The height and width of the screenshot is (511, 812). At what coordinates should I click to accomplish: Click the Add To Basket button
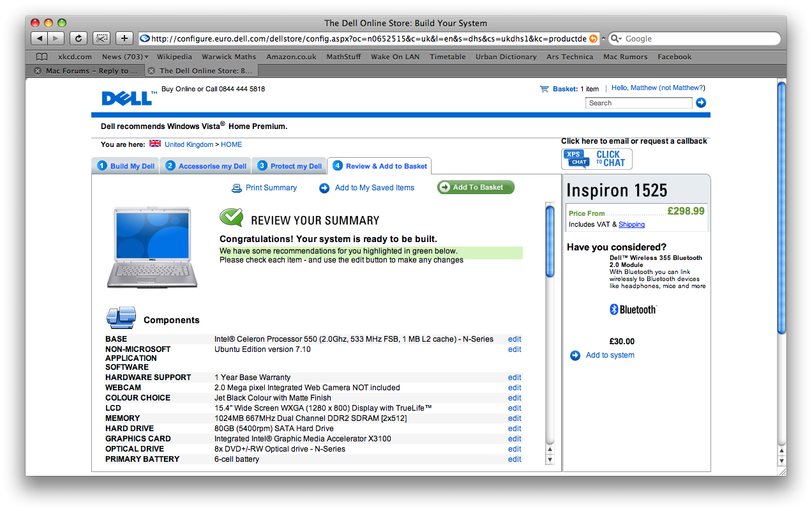476,187
